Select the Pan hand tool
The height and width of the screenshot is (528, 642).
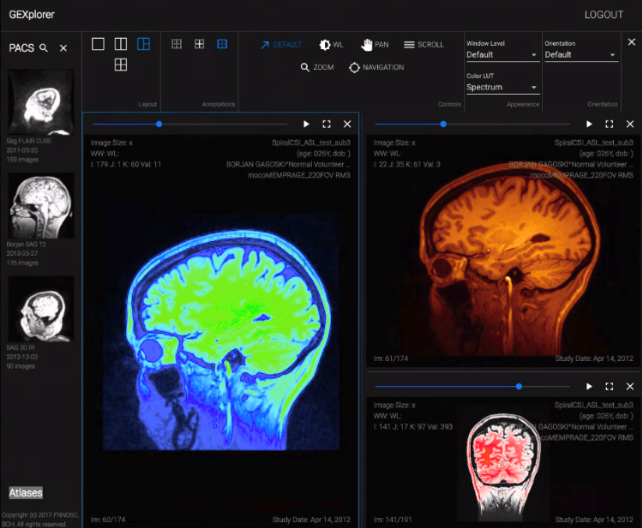[375, 45]
